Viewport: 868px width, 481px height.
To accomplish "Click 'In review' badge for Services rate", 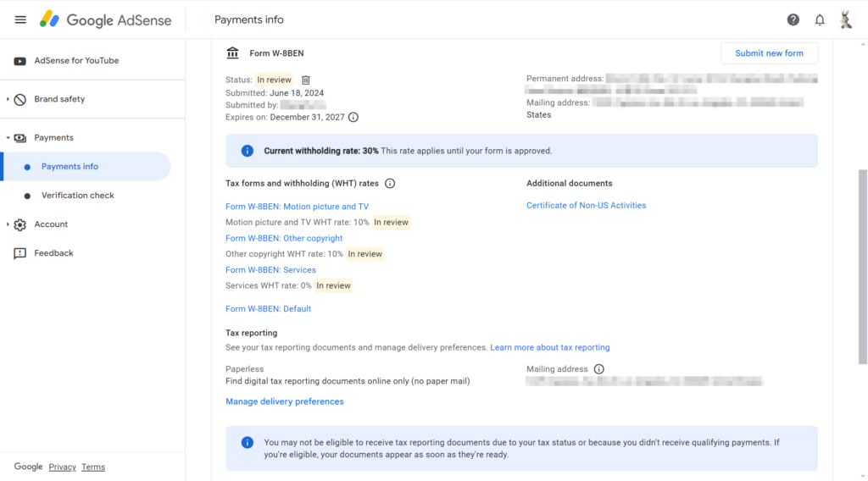I will (333, 286).
